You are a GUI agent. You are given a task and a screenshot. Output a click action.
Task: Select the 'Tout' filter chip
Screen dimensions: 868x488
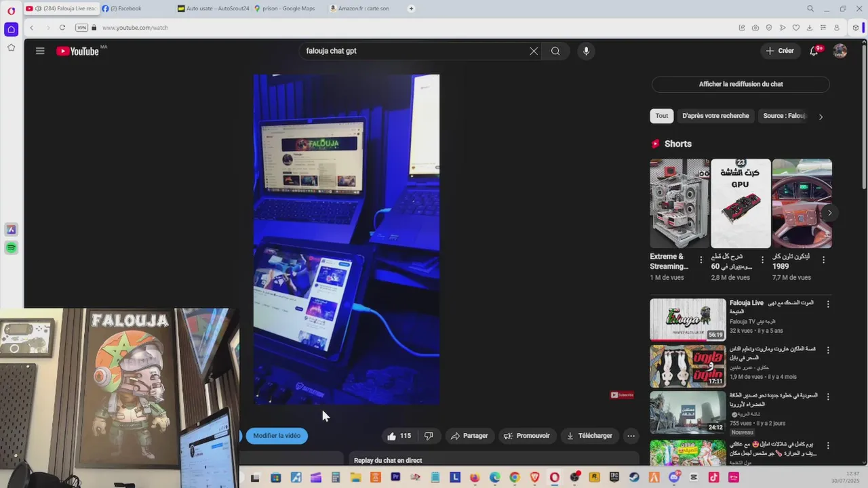[662, 116]
